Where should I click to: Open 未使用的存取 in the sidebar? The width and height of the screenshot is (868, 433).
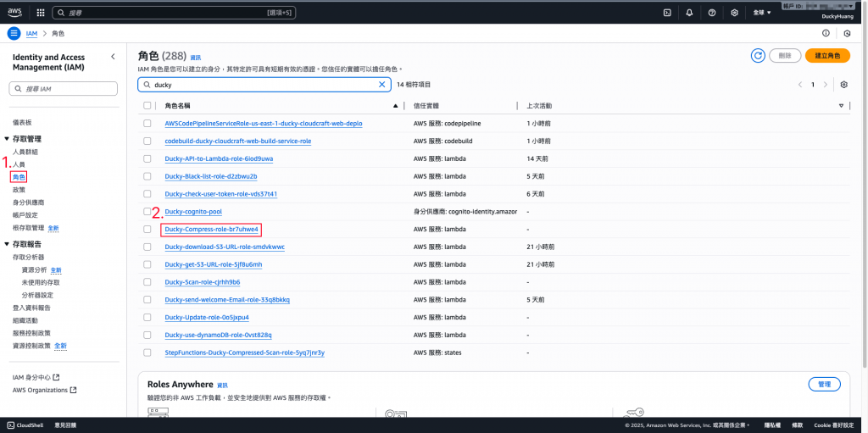click(x=41, y=282)
